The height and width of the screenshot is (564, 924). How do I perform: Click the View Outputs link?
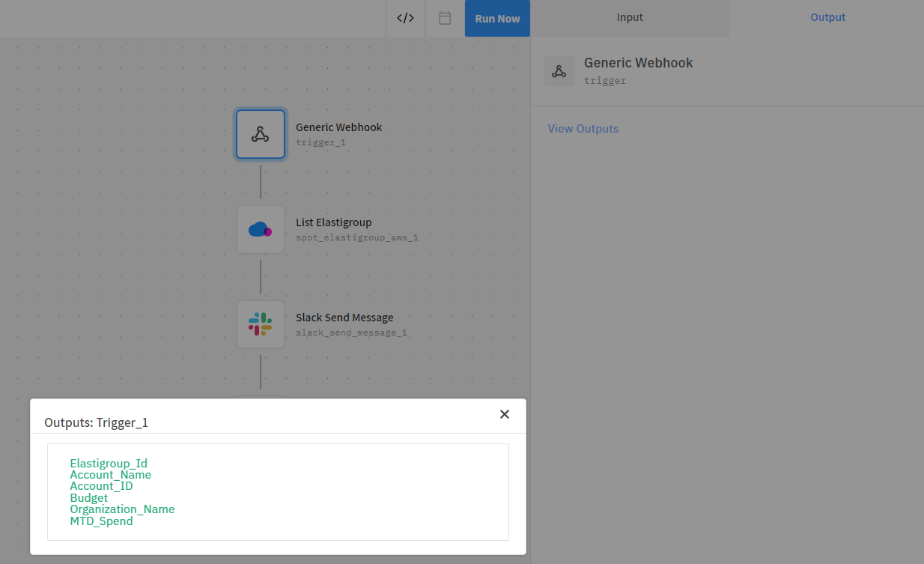point(583,129)
